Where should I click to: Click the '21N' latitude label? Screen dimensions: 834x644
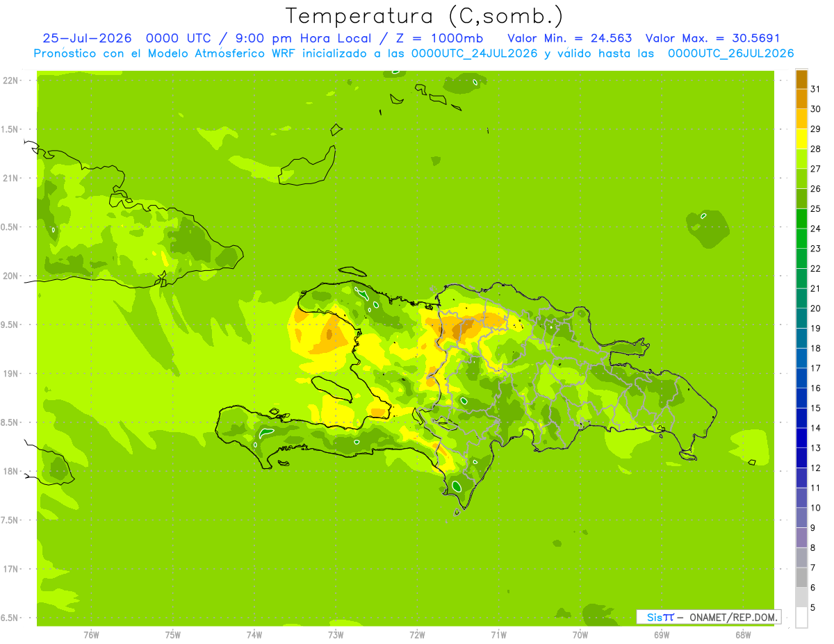11,179
